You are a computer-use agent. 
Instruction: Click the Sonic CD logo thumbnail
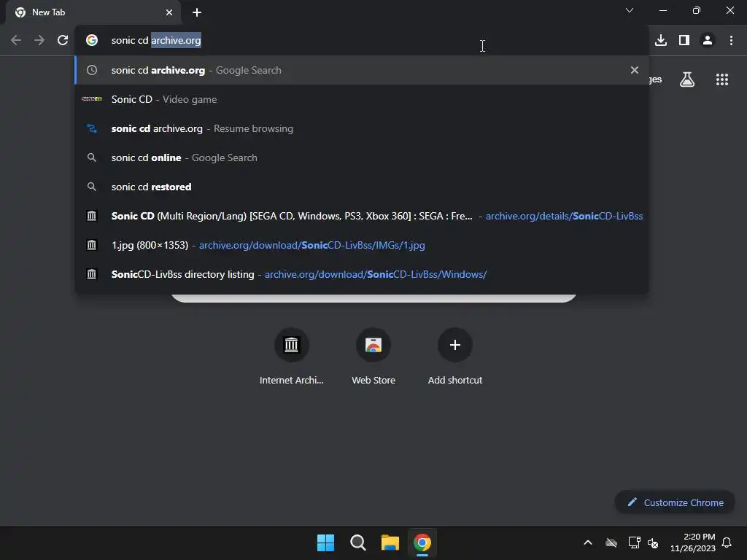pyautogui.click(x=92, y=99)
